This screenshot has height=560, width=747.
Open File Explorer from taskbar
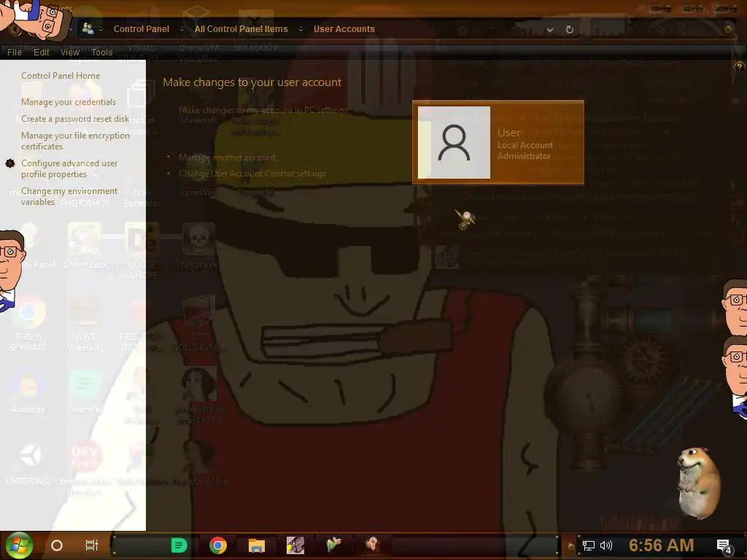coord(256,545)
